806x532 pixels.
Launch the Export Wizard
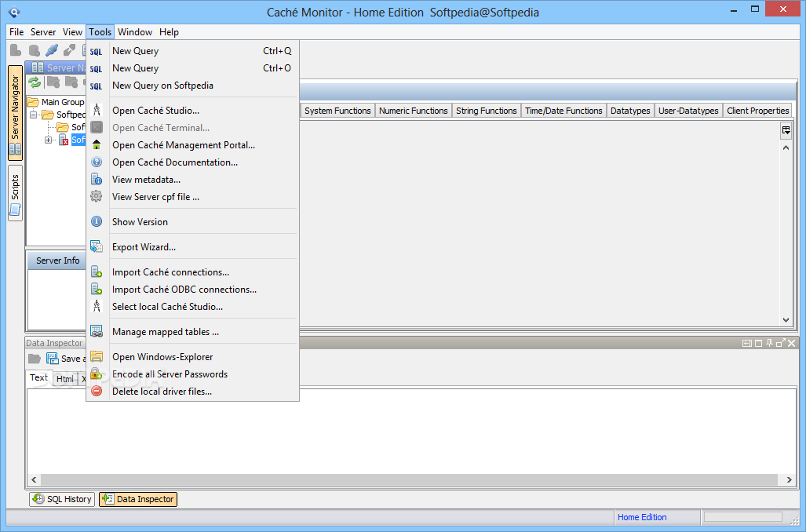pos(192,247)
